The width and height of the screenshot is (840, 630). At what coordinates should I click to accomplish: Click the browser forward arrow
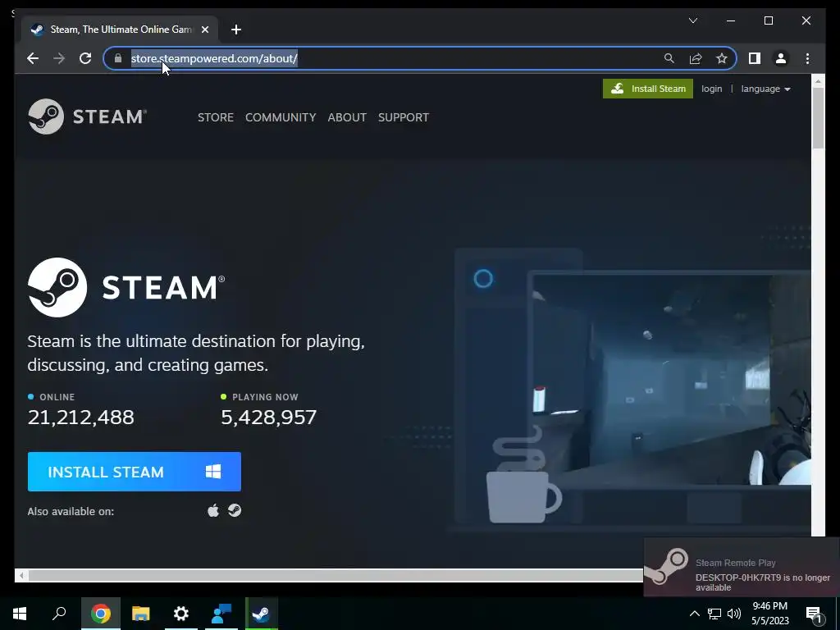point(59,58)
